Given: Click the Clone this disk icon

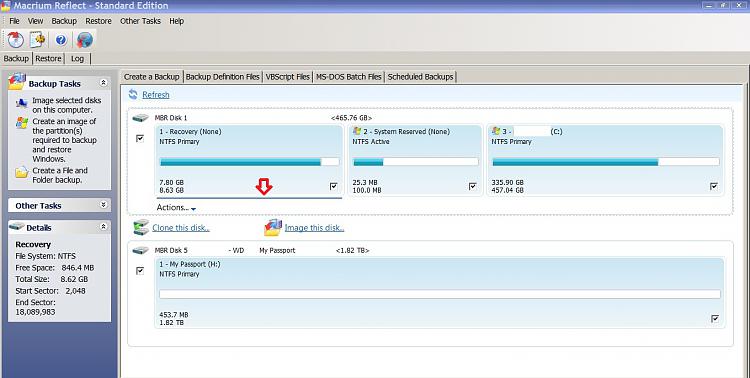Looking at the screenshot, I should coord(141,227).
